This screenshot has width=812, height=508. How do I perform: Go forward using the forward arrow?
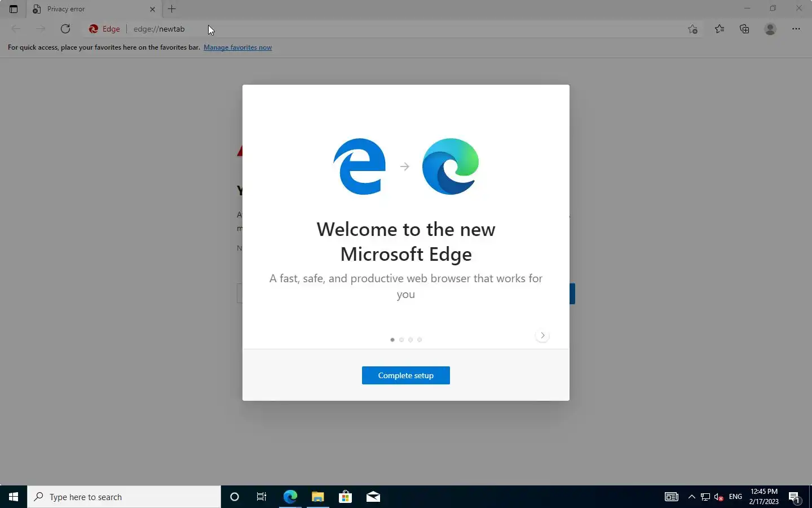(x=41, y=29)
